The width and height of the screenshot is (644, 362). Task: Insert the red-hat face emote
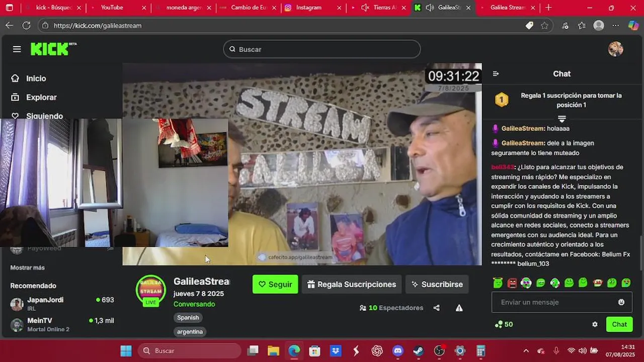click(x=598, y=283)
